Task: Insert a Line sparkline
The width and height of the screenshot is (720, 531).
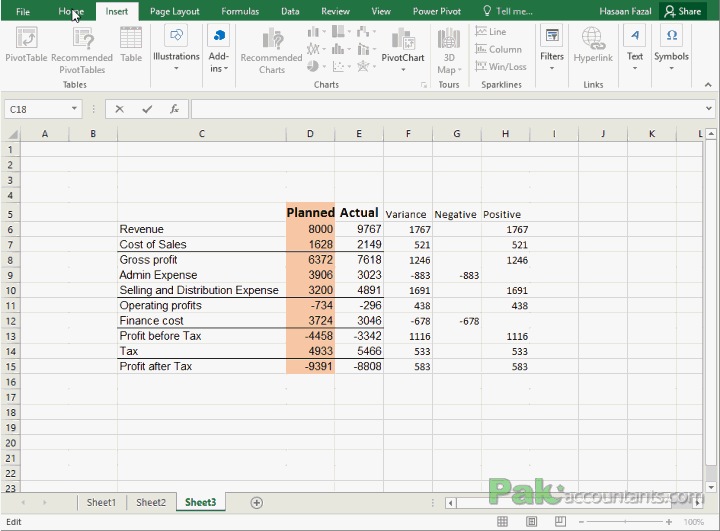Action: coord(491,32)
